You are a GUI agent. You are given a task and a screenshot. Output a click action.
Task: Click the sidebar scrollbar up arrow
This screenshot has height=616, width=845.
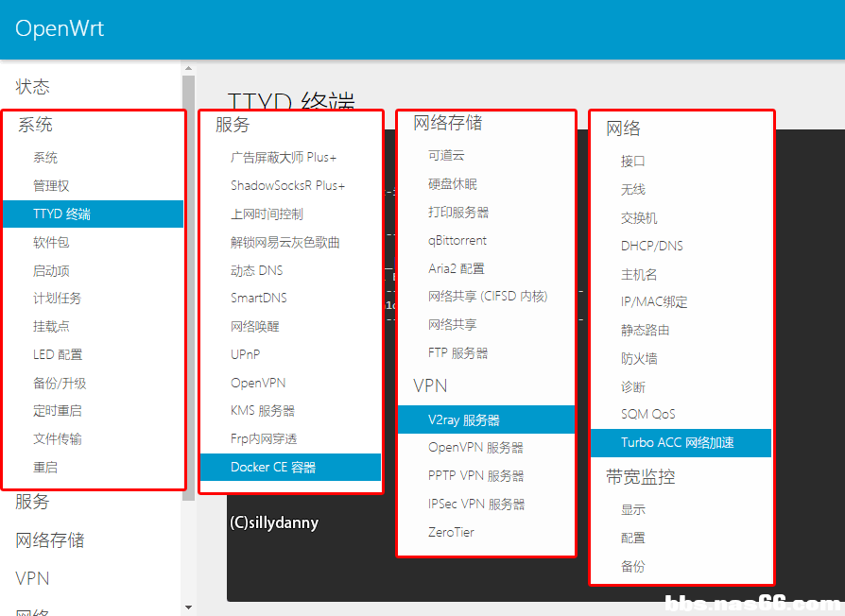(x=188, y=68)
